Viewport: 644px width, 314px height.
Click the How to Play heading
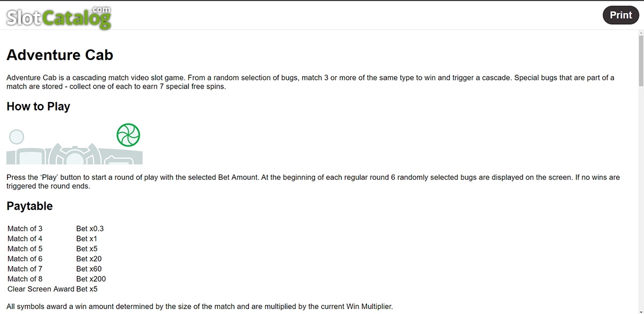click(x=38, y=106)
